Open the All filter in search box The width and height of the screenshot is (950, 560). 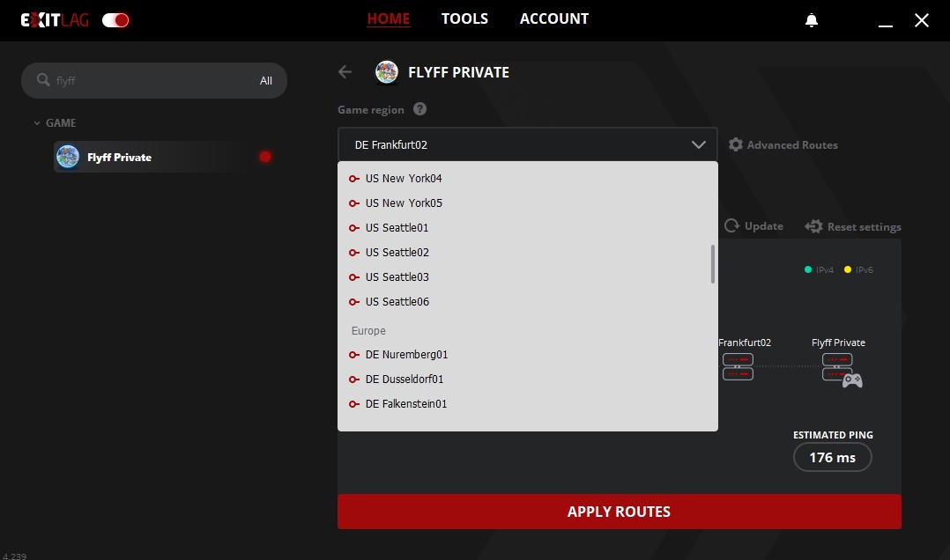point(266,81)
